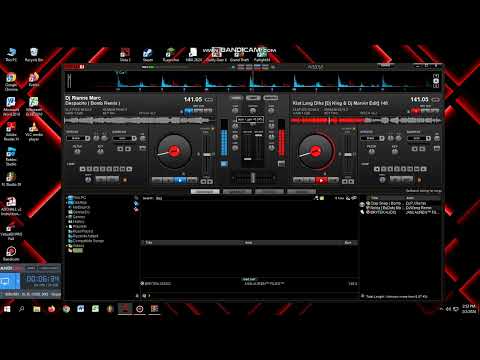This screenshot has width=480, height=360.
Task: Switch to the Browser tab
Action: pos(205,192)
